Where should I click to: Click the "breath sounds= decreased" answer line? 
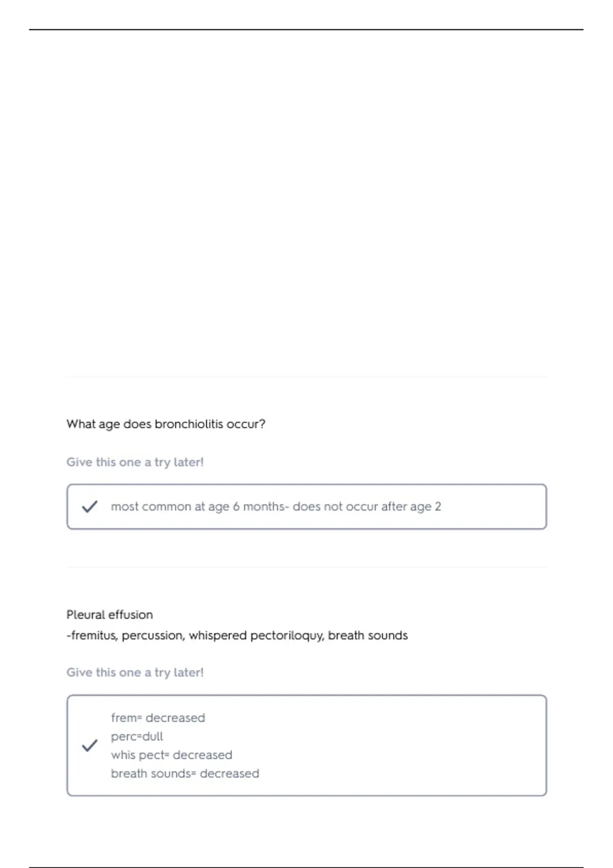[x=185, y=774]
